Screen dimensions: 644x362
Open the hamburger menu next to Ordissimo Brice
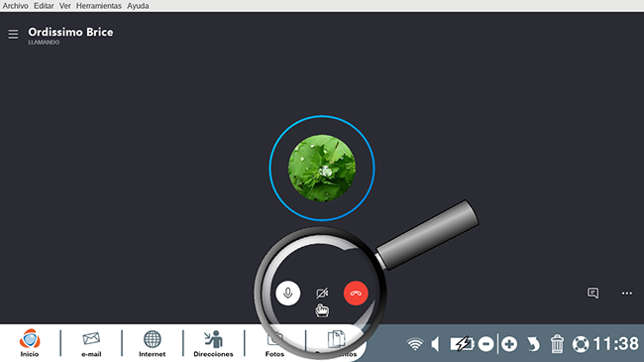click(x=13, y=34)
